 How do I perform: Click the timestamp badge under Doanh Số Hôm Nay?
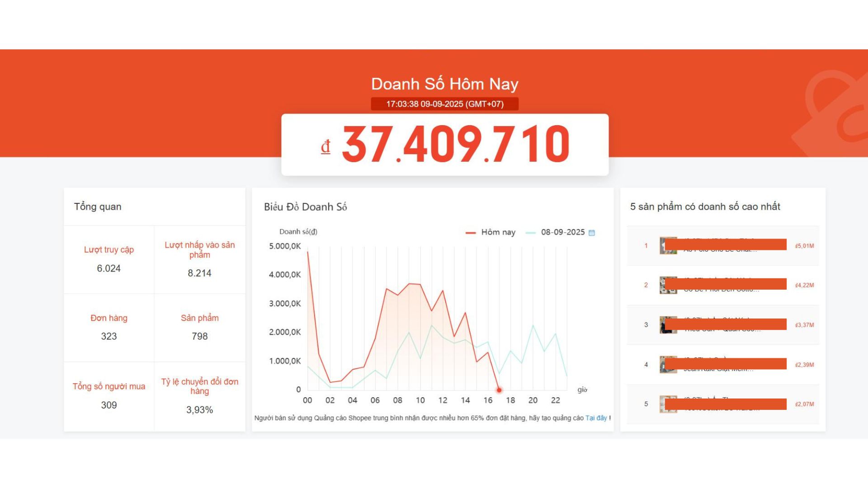(x=444, y=104)
